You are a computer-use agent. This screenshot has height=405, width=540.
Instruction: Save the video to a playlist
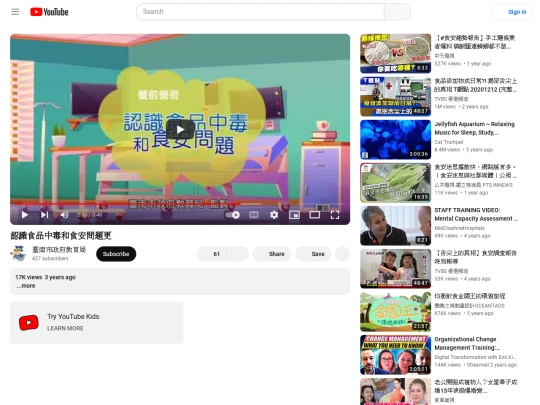tap(313, 254)
